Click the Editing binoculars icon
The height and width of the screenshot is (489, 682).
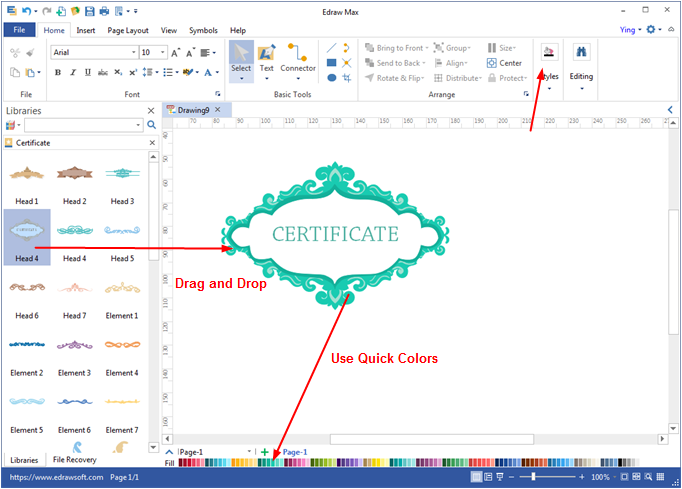581,52
